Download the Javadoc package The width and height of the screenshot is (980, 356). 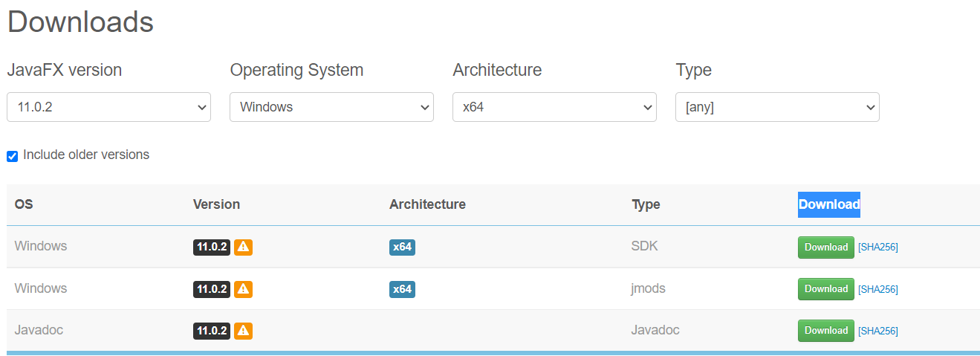(826, 330)
